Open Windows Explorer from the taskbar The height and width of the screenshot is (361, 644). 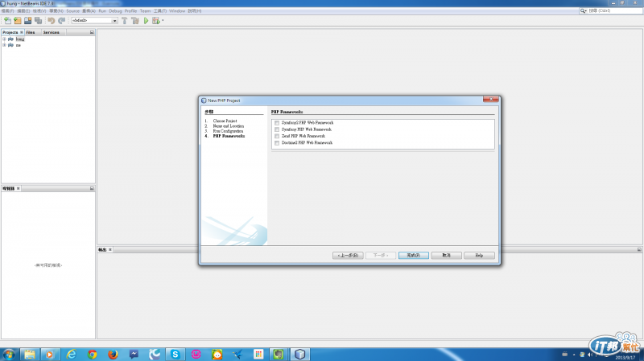point(30,354)
